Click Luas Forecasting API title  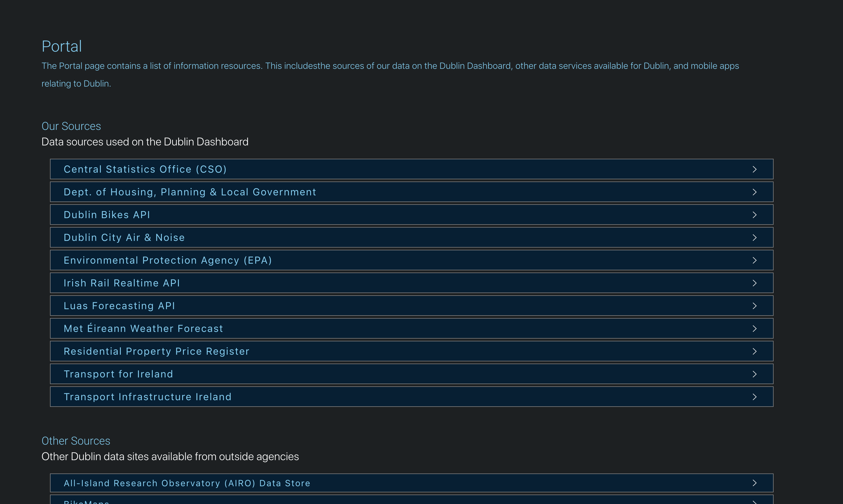119,306
